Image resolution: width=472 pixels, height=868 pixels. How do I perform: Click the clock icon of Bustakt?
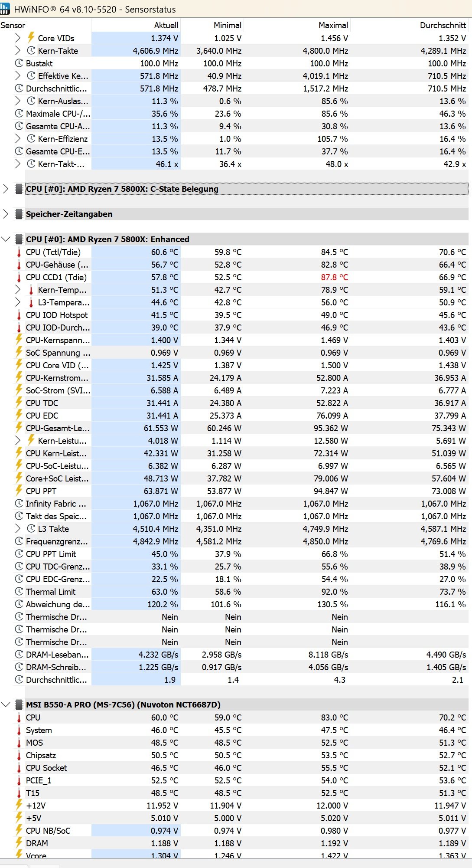(19, 63)
